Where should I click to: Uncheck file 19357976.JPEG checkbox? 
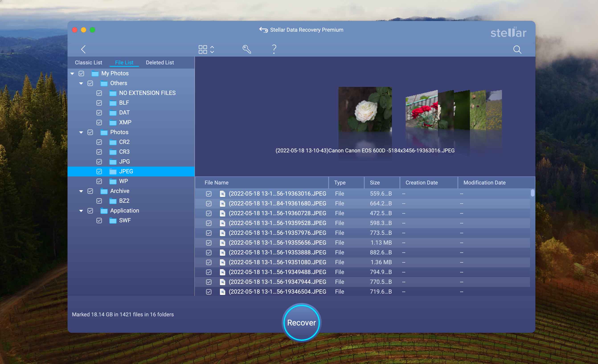pyautogui.click(x=209, y=233)
